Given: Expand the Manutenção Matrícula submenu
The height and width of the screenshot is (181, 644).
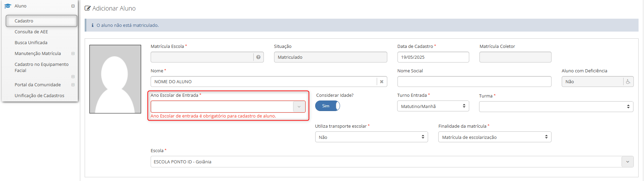Looking at the screenshot, I should pyautogui.click(x=73, y=53).
